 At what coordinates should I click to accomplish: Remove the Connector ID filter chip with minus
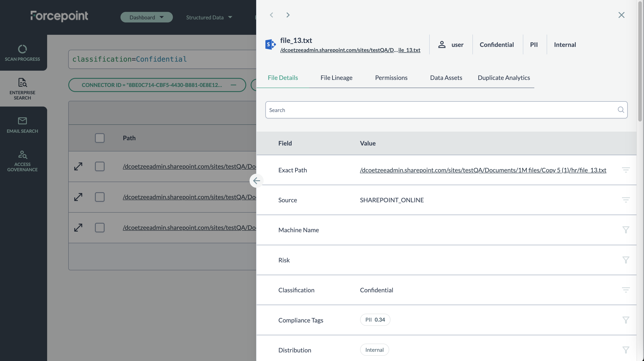tap(233, 85)
